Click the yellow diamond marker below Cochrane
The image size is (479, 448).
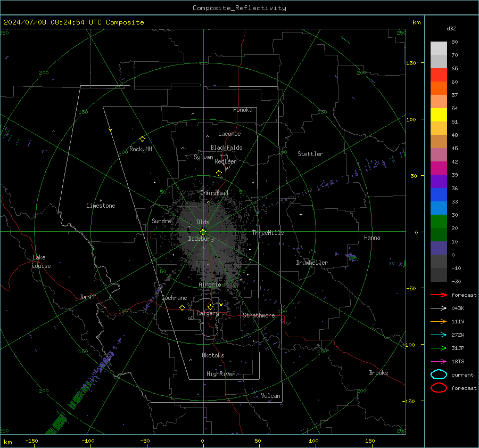point(182,307)
